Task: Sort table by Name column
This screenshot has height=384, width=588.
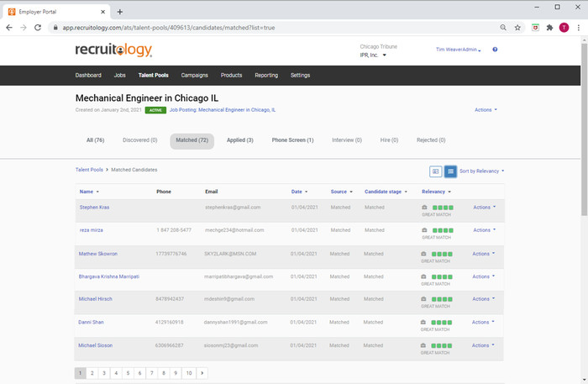Action: pyautogui.click(x=89, y=192)
